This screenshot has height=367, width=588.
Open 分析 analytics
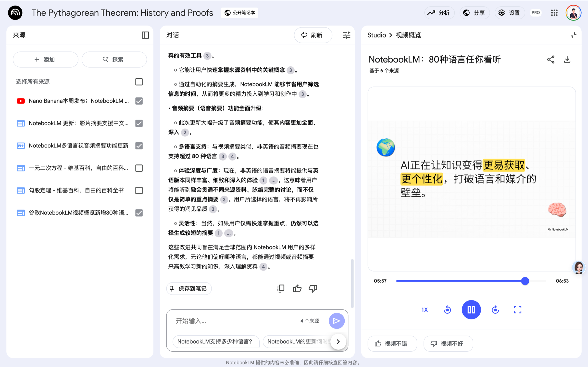(x=439, y=13)
